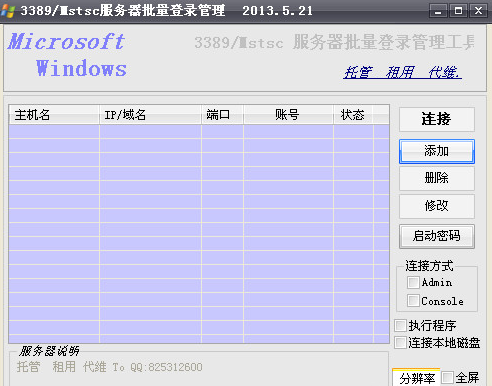Open the 启动密码 startup password dialog
Viewport: 492px width, 386px height.
click(437, 236)
